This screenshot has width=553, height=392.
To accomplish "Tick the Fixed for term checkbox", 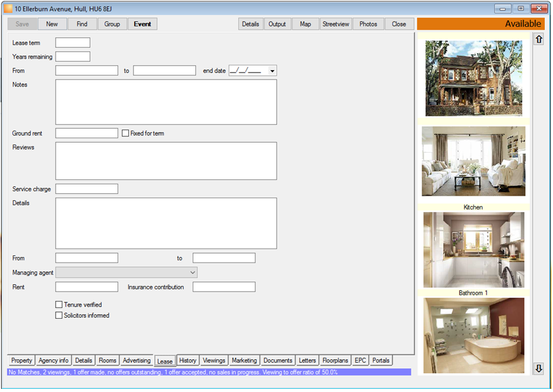I will coord(125,133).
